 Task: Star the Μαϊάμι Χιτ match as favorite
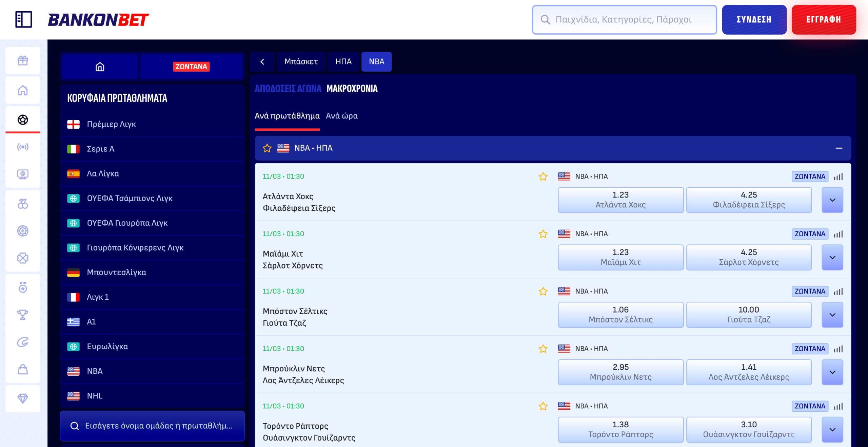543,234
